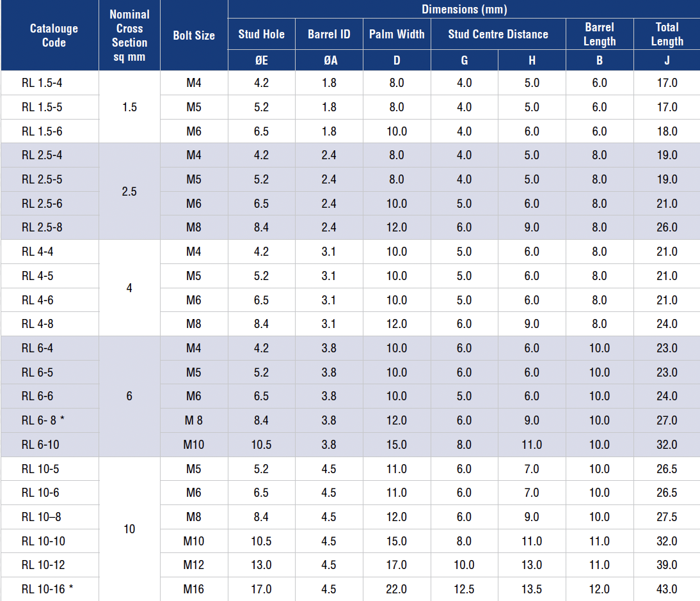Click the Dimensions (mm) header
This screenshot has width=700, height=601.
(x=464, y=9)
